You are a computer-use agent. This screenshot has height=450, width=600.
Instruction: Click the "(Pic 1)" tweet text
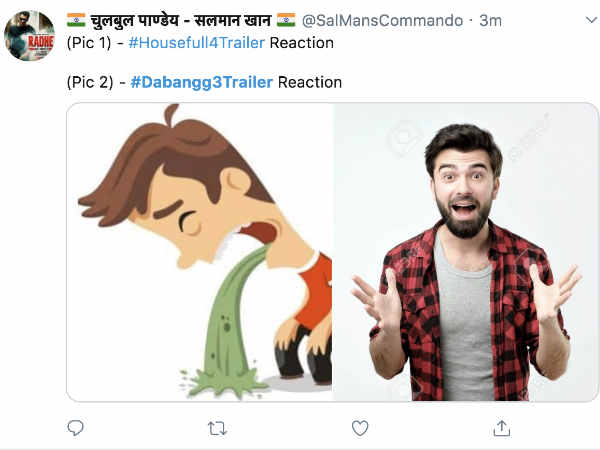pyautogui.click(x=89, y=43)
